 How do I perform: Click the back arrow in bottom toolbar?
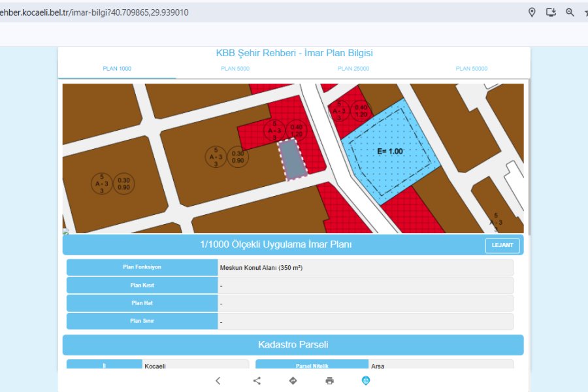(x=218, y=381)
